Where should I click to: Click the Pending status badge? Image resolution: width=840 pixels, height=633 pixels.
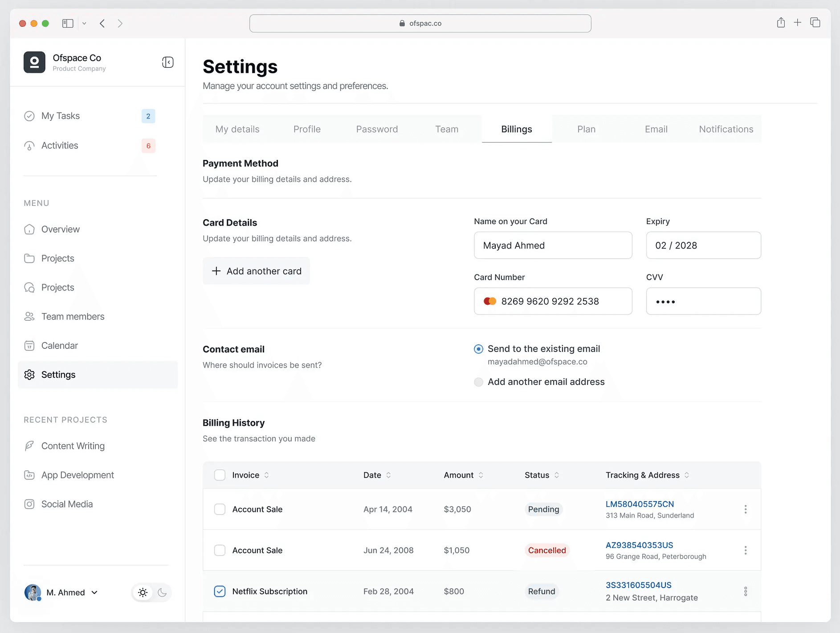click(543, 509)
